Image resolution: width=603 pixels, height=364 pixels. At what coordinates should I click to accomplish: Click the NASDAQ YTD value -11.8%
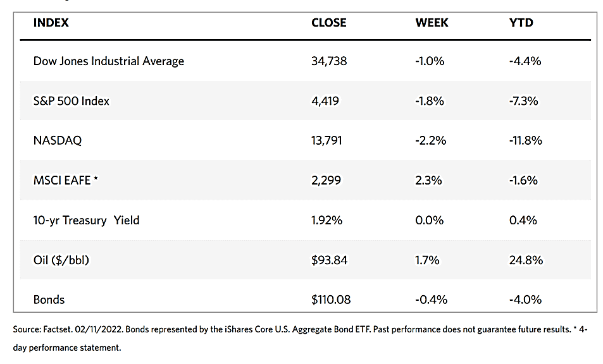[x=525, y=140]
